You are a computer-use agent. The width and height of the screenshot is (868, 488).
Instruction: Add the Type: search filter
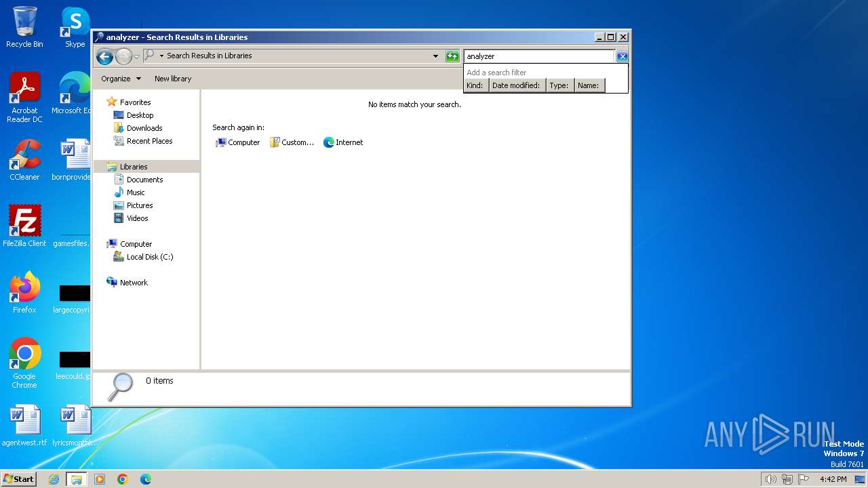pos(559,85)
